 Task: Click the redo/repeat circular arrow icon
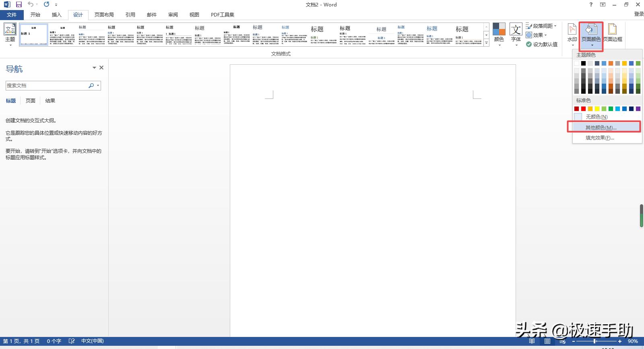click(x=47, y=4)
